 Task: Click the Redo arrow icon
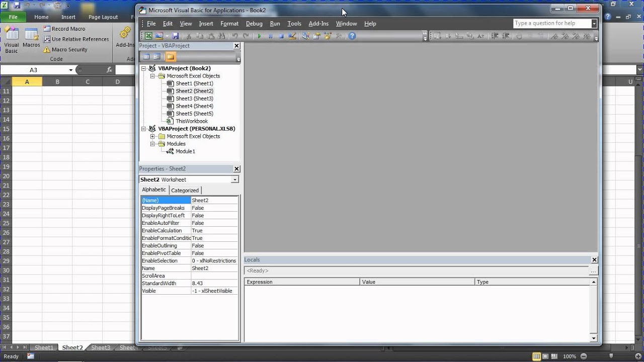click(x=246, y=36)
